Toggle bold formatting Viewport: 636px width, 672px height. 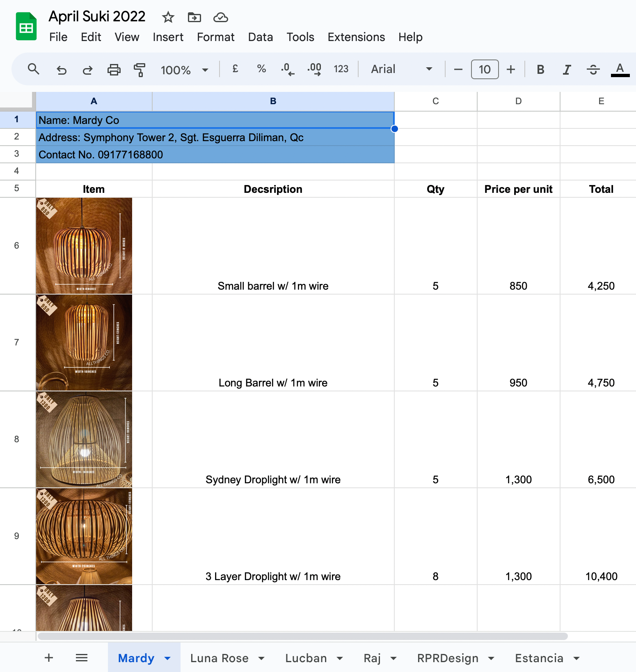(540, 69)
